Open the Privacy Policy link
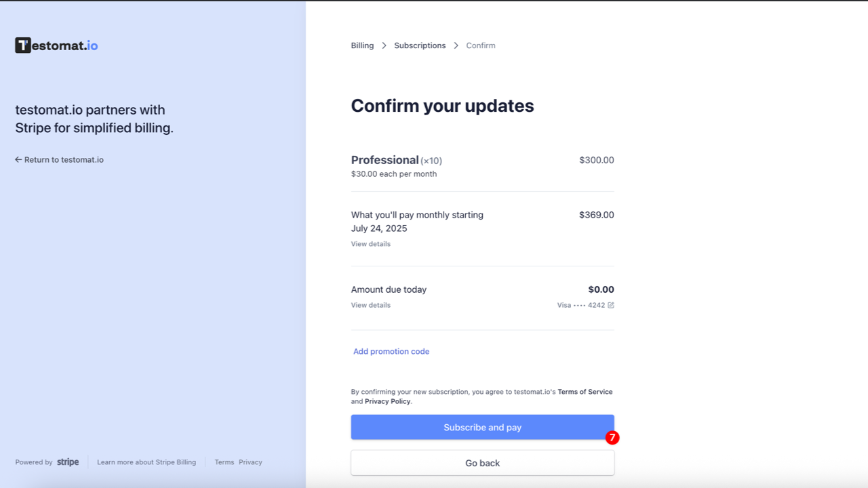 click(x=387, y=401)
